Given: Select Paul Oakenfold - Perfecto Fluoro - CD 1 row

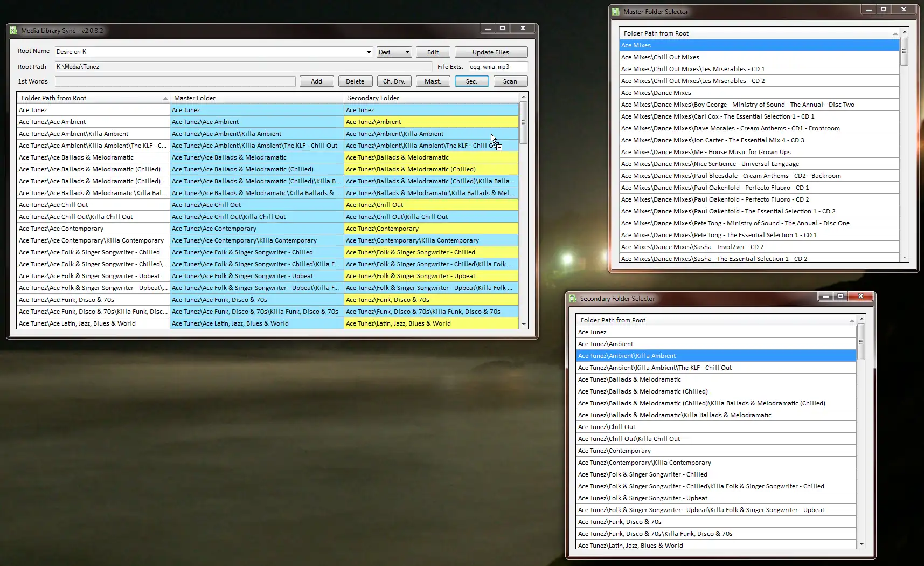Looking at the screenshot, I should click(759, 188).
